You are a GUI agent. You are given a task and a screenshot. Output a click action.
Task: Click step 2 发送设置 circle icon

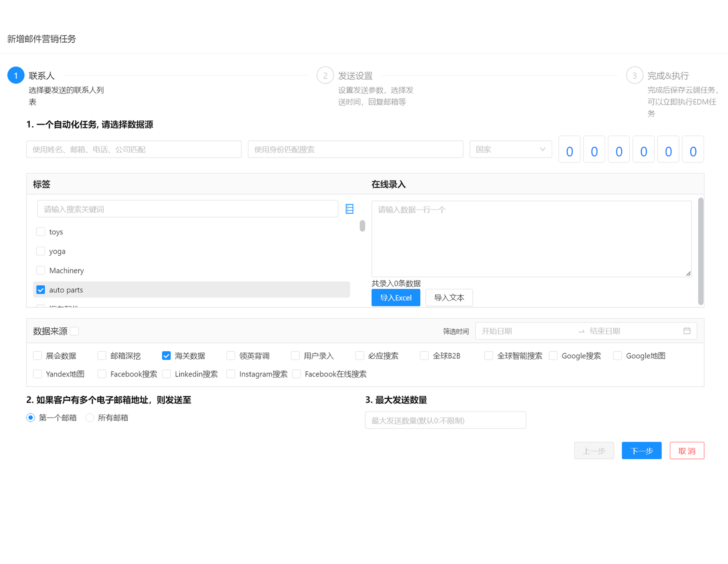[x=325, y=76]
